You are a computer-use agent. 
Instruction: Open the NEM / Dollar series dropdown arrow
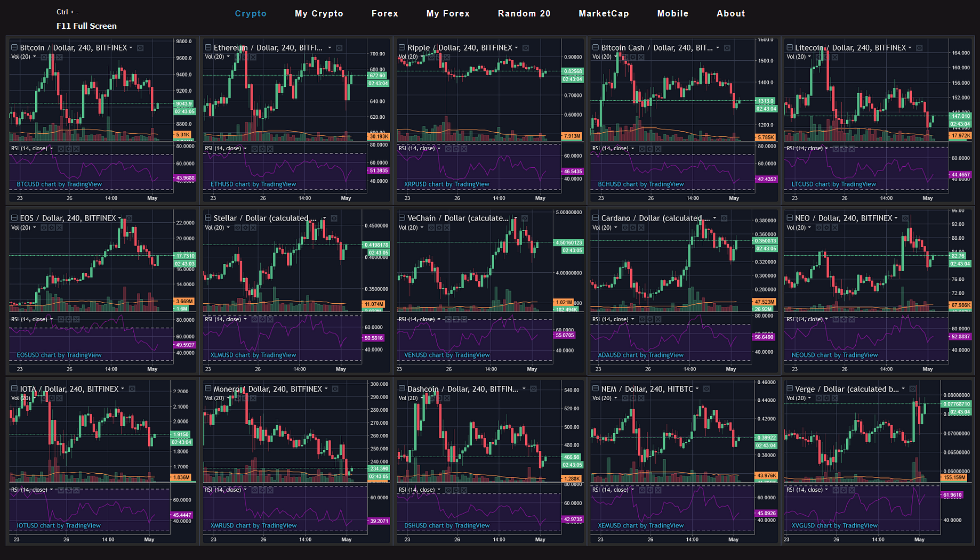tap(697, 389)
